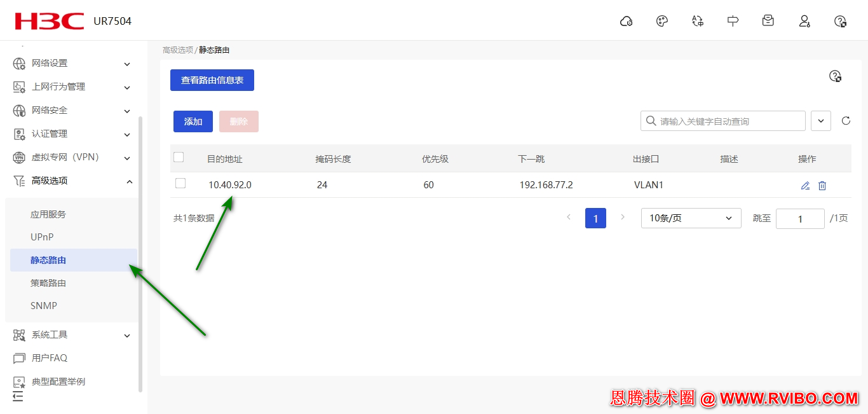
Task: Click the 用户FAQ chat icon
Action: coord(19,359)
